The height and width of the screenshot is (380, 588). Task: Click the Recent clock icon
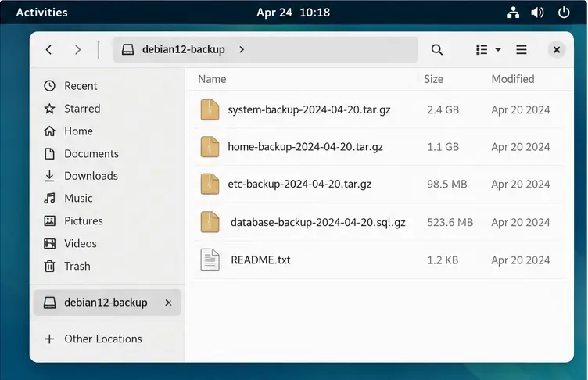click(x=49, y=86)
